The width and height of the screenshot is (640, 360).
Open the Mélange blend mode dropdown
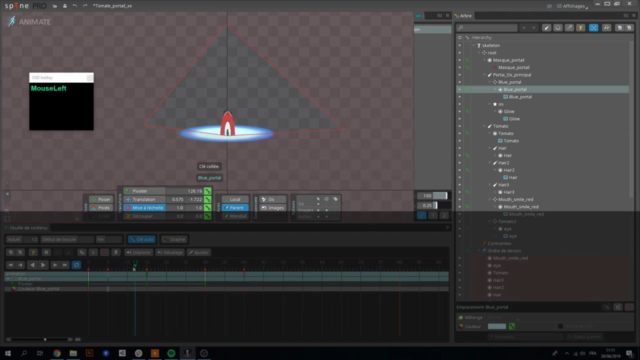tap(503, 318)
